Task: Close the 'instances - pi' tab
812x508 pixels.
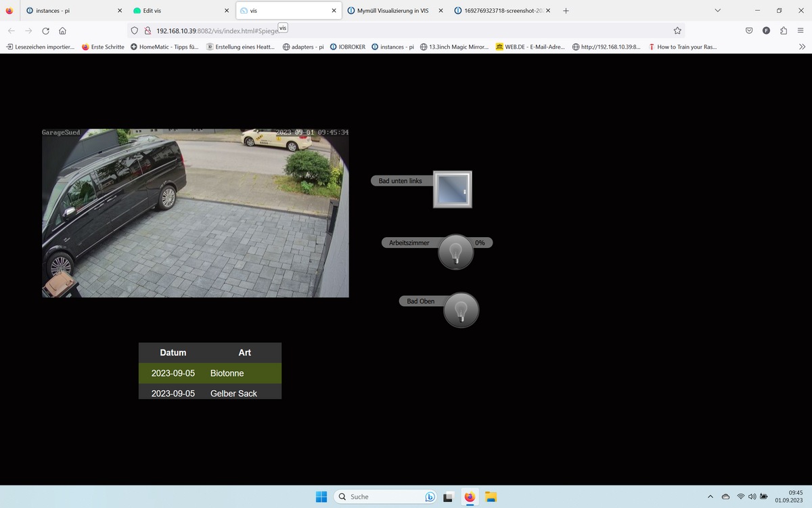Action: coord(120,11)
